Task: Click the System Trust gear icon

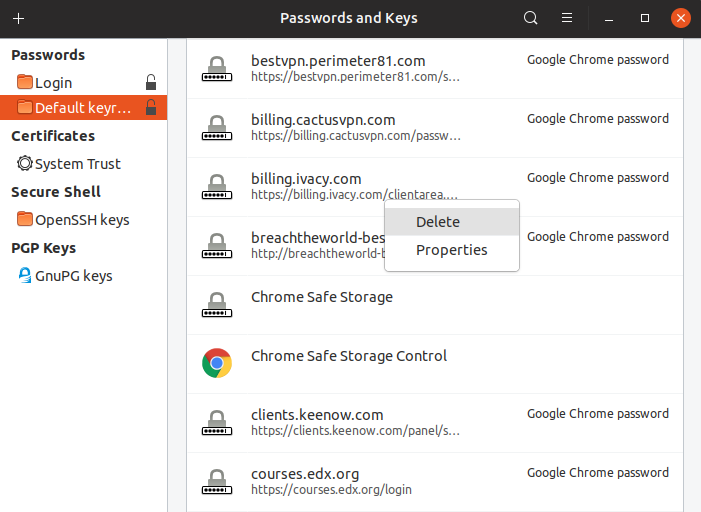Action: click(x=25, y=163)
